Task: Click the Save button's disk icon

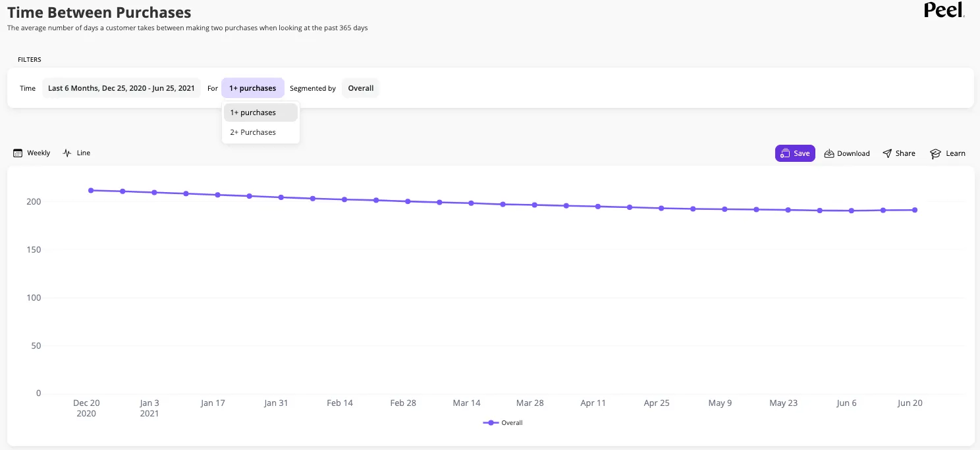Action: pos(785,153)
